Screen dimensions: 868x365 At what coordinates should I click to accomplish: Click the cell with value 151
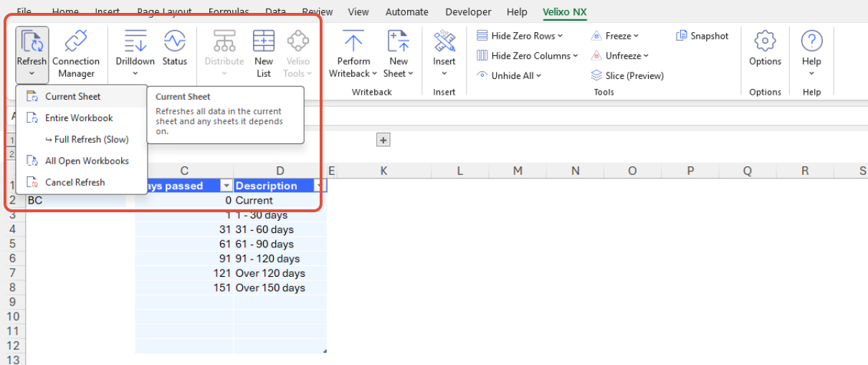pos(185,288)
